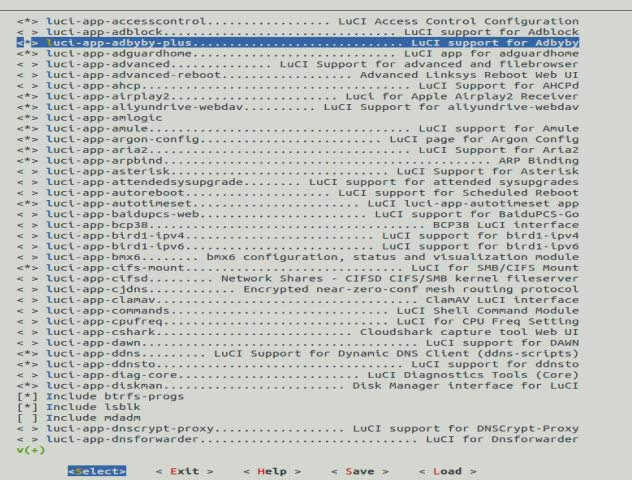Click the Load button

tap(447, 471)
